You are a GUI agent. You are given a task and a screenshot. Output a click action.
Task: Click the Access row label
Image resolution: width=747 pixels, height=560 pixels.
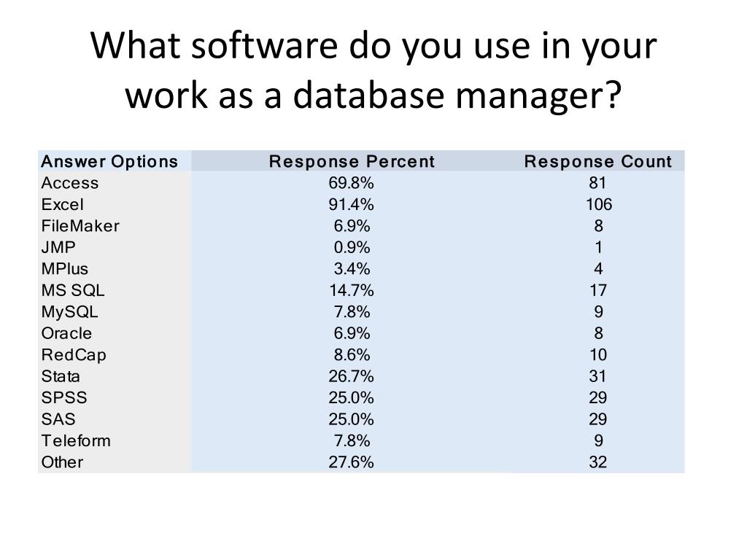point(70,183)
